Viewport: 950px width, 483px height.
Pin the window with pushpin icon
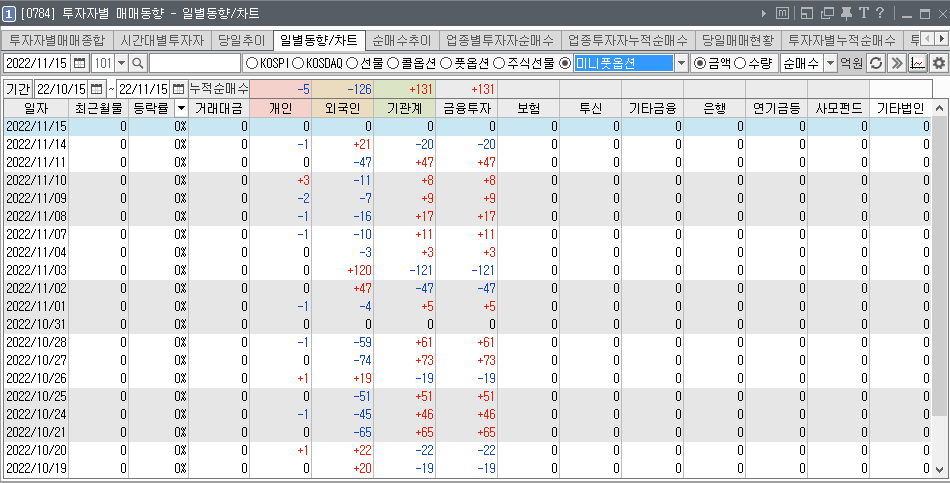pyautogui.click(x=845, y=13)
